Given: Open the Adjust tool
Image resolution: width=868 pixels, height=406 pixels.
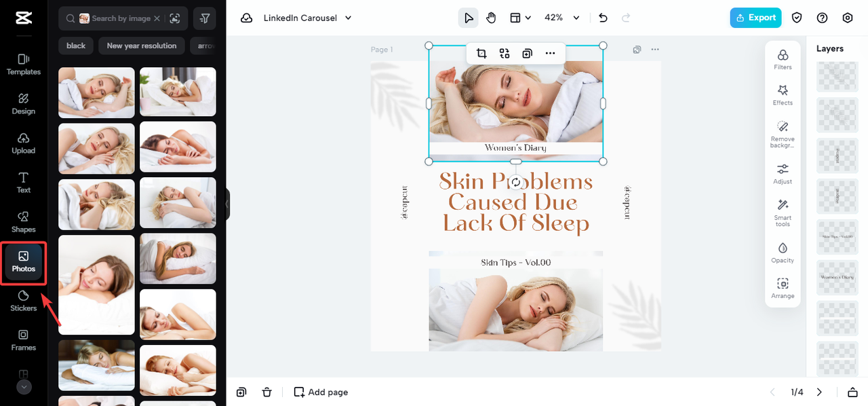Looking at the screenshot, I should 783,174.
